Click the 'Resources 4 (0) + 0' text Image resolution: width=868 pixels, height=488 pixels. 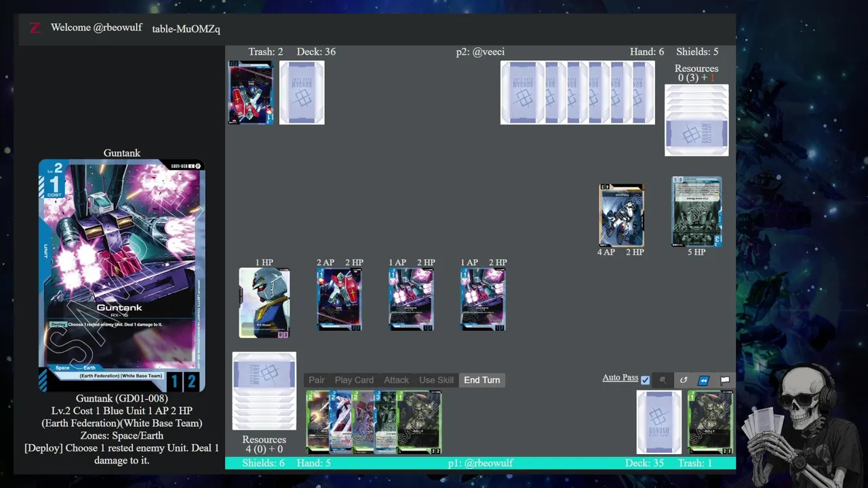pyautogui.click(x=264, y=444)
